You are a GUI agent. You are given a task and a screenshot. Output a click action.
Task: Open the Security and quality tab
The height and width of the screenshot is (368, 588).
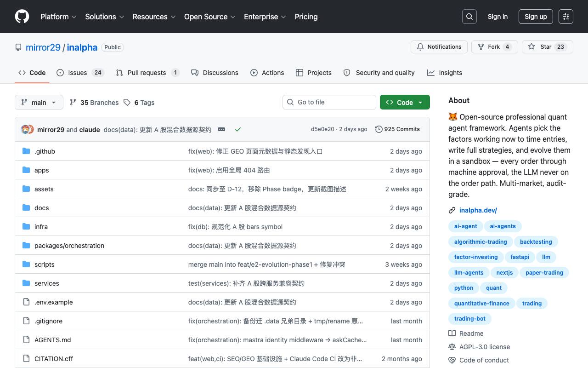379,73
